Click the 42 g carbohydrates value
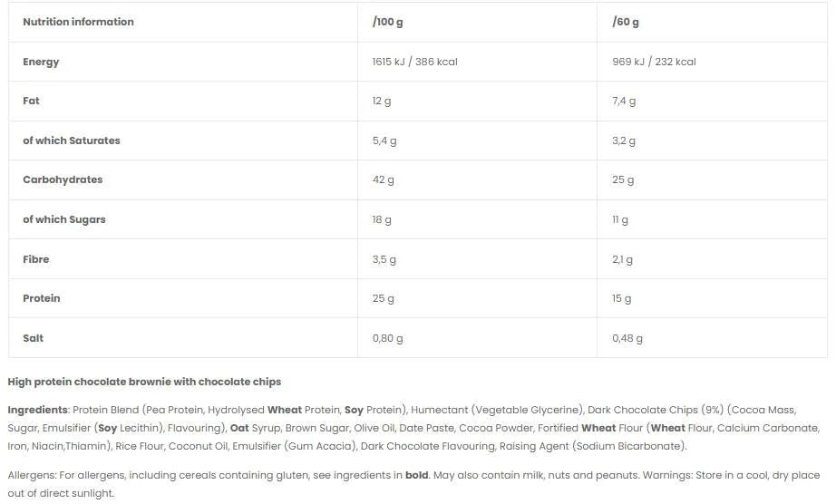Viewport: 836px width, 504px height. (384, 179)
